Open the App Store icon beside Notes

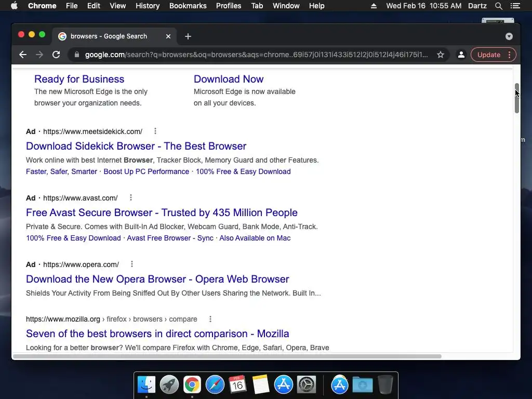(x=283, y=384)
